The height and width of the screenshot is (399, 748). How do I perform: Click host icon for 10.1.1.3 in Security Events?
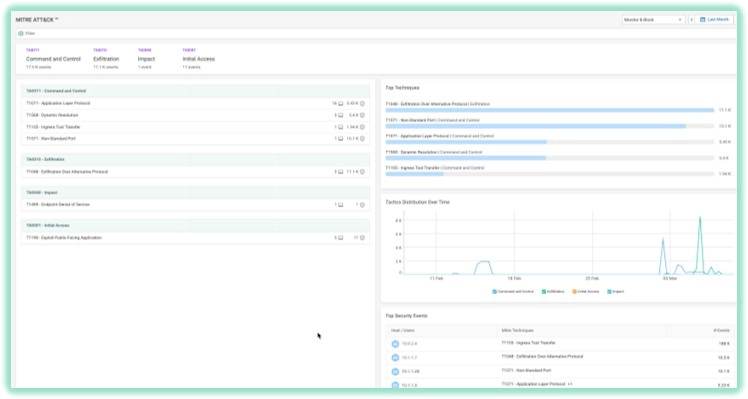click(395, 385)
